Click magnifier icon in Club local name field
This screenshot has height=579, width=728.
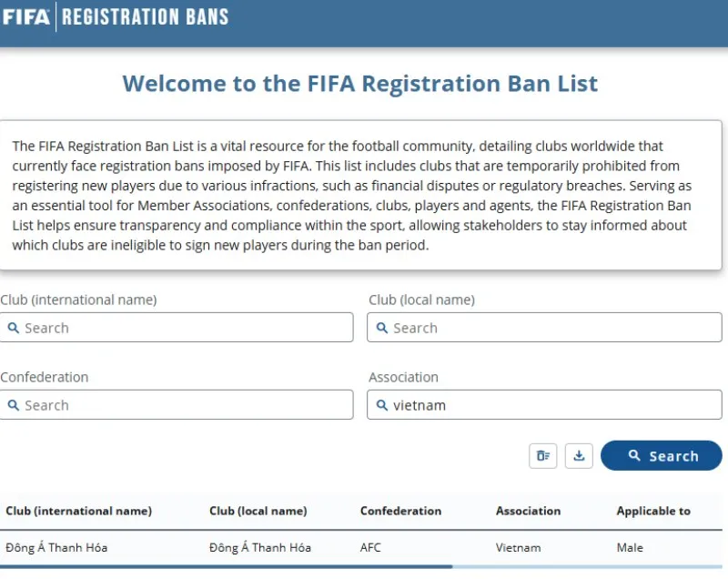[x=382, y=328]
